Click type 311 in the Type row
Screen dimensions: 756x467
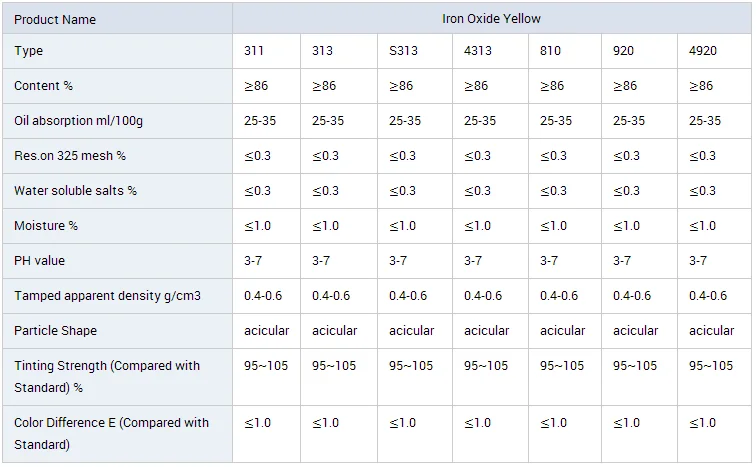click(x=254, y=51)
